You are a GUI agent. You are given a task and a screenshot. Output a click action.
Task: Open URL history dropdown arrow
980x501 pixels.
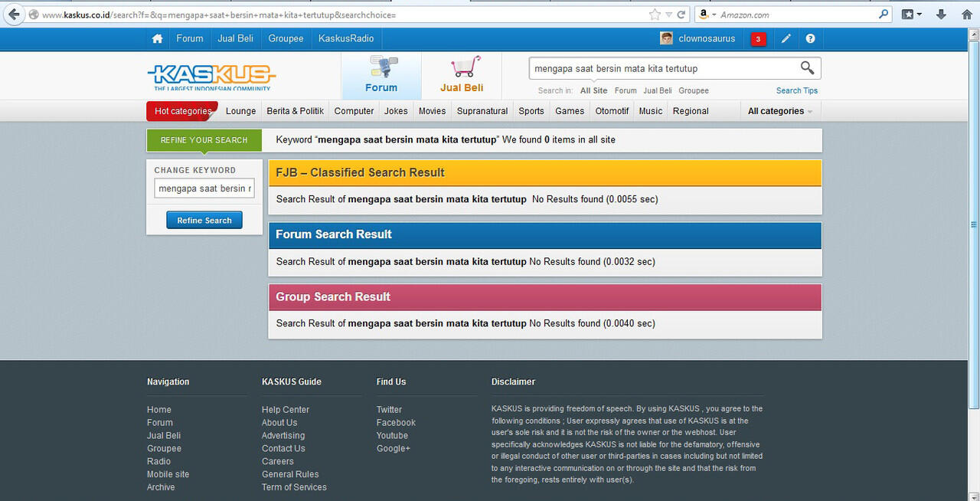[669, 15]
